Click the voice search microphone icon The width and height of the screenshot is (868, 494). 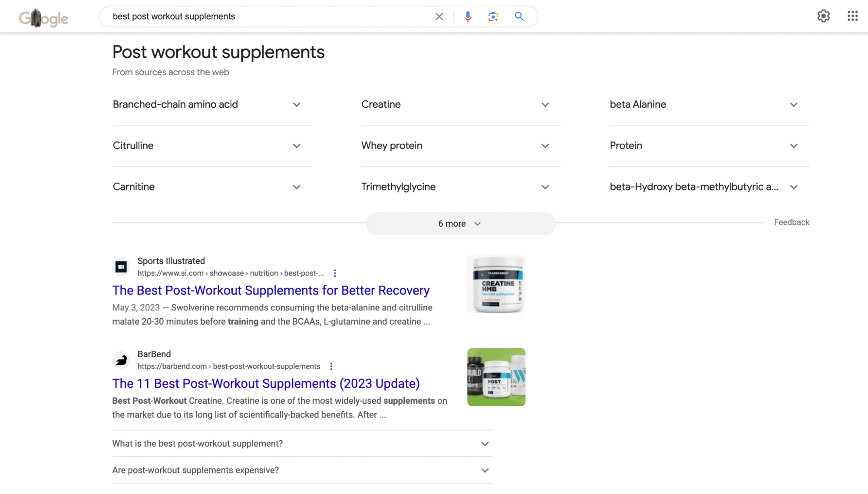point(468,16)
